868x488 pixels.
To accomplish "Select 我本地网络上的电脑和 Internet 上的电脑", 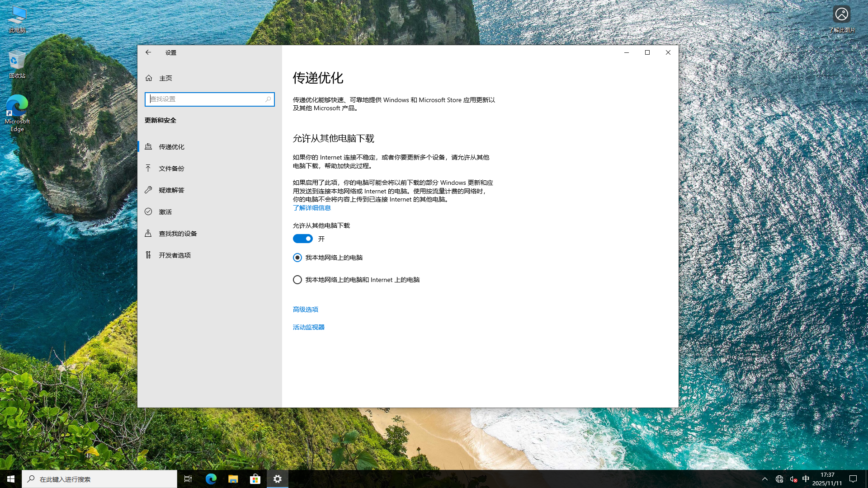I will click(x=297, y=279).
